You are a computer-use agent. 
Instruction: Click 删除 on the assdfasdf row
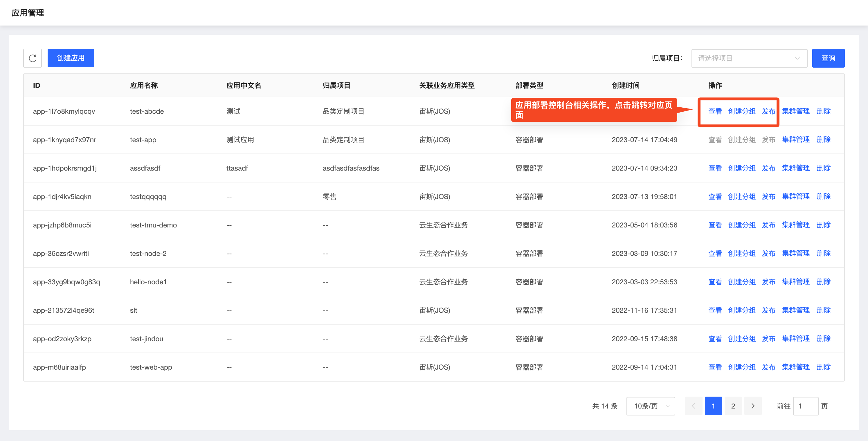click(824, 168)
